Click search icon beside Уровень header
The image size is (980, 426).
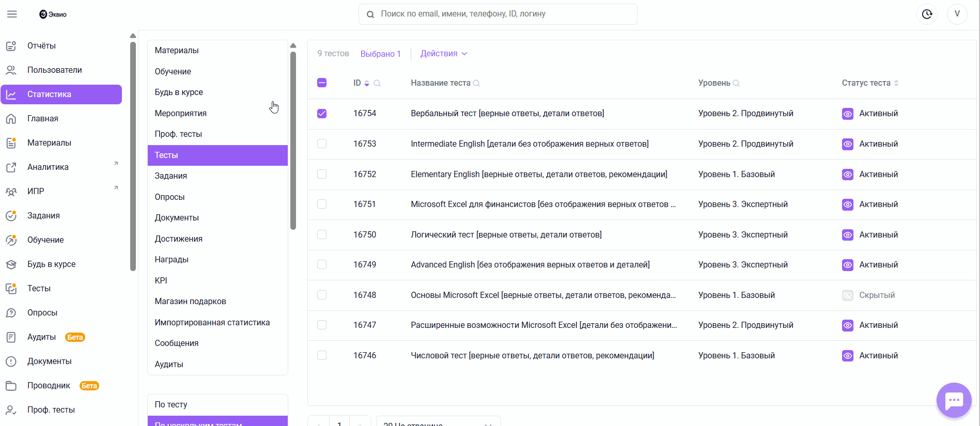736,83
